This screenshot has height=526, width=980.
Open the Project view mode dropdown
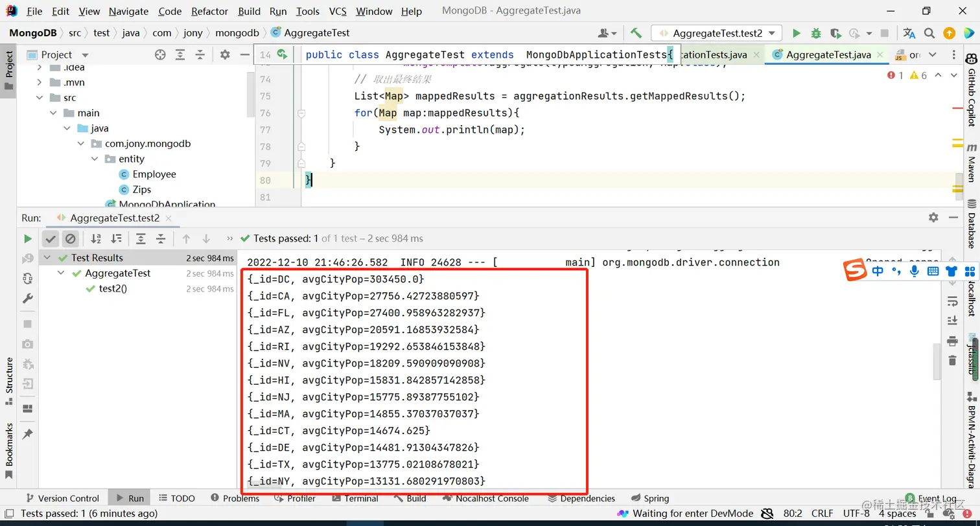point(85,55)
